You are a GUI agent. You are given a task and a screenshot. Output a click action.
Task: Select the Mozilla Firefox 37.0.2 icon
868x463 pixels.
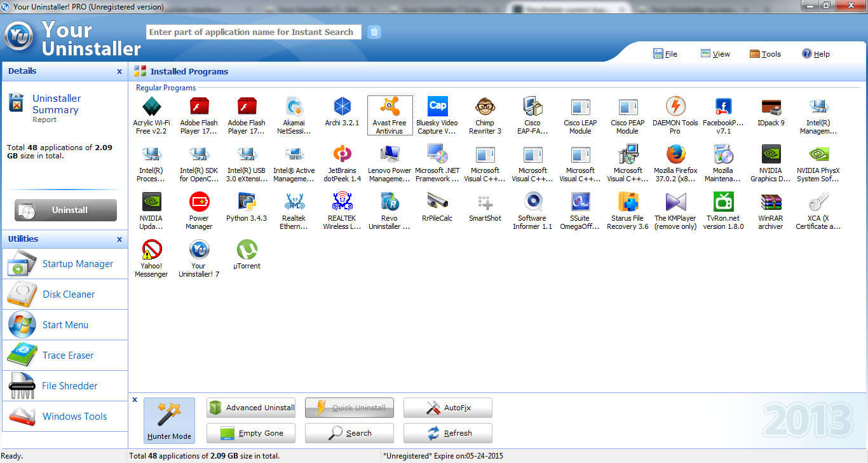point(675,153)
